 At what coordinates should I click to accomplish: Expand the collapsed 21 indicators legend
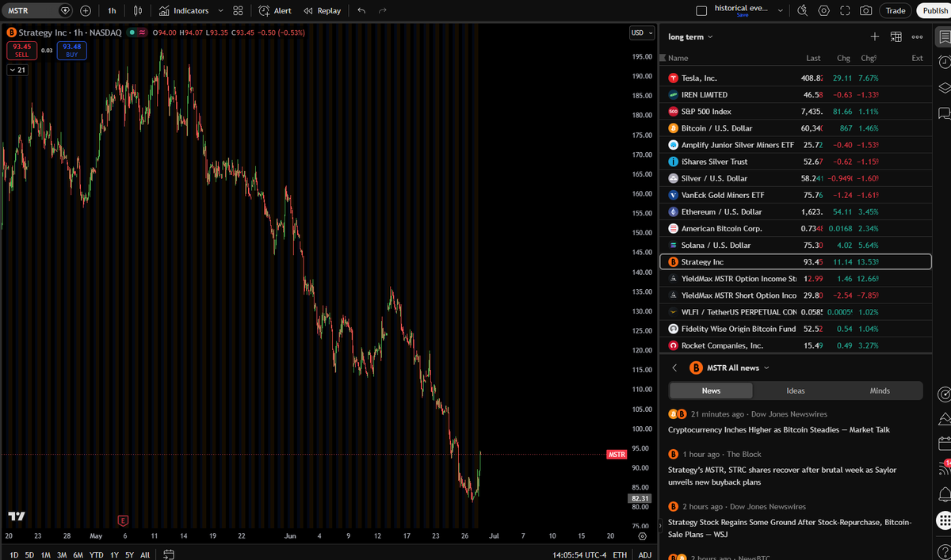click(16, 70)
